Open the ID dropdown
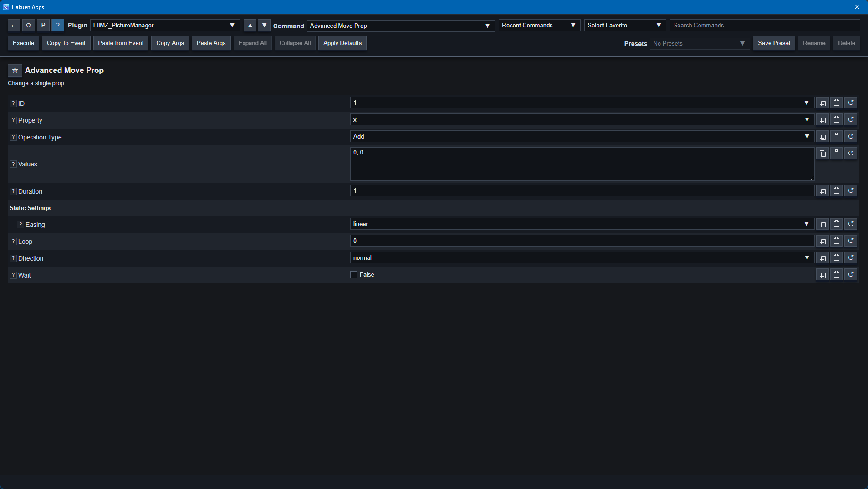 point(582,103)
